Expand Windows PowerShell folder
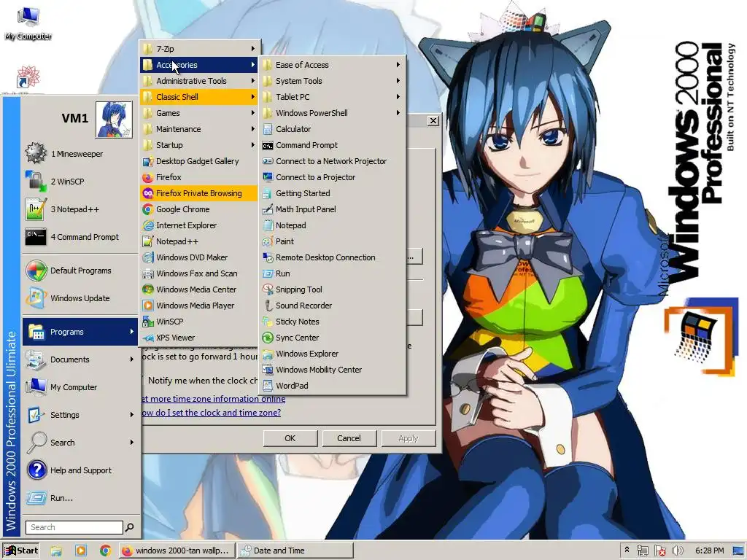Screen dimensions: 747x560 tap(332, 113)
